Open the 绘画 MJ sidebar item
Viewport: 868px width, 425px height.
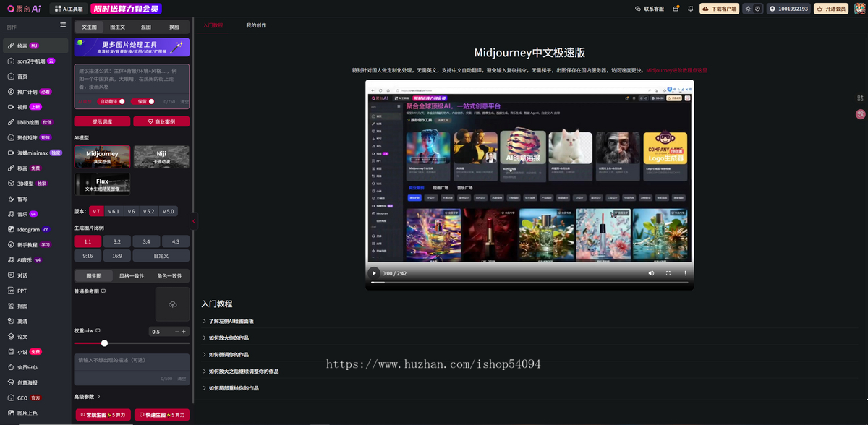35,46
